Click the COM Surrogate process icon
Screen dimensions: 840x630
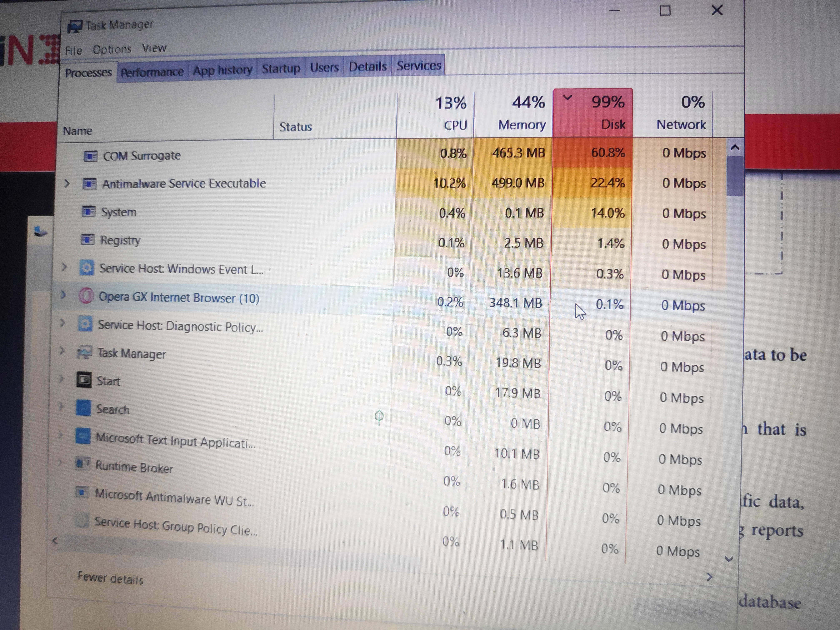tap(90, 156)
